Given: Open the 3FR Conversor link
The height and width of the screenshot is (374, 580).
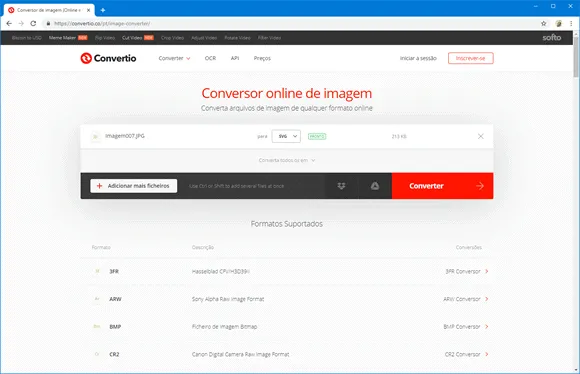Looking at the screenshot, I should (x=463, y=271).
